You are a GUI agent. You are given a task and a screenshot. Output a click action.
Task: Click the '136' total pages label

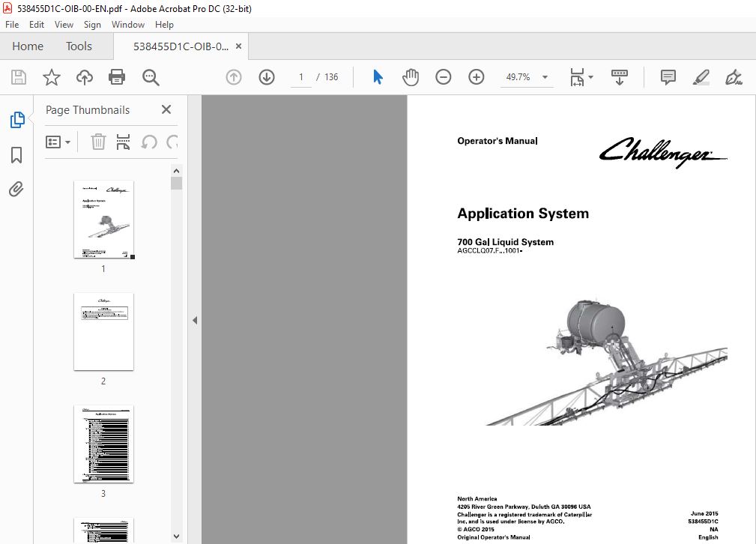pyautogui.click(x=331, y=77)
